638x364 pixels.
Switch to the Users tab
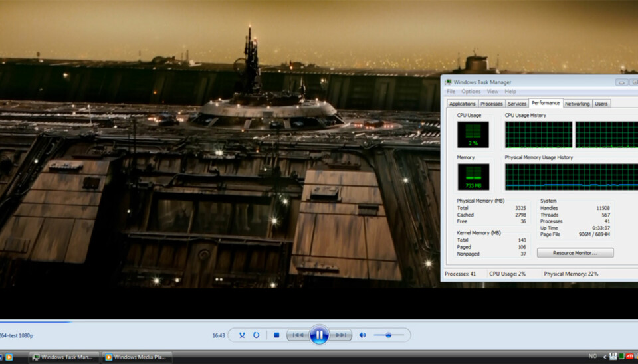[x=601, y=104]
